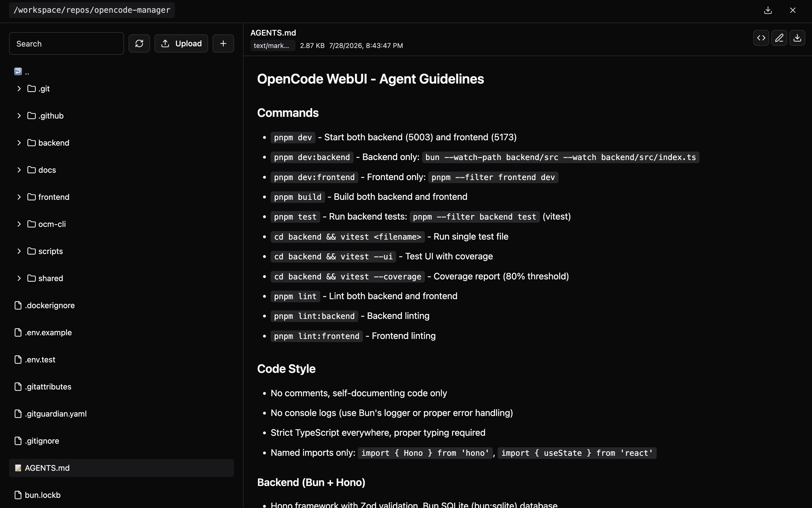This screenshot has height=508, width=812.
Task: Click the text/mark... MIME type badge
Action: pyautogui.click(x=272, y=45)
